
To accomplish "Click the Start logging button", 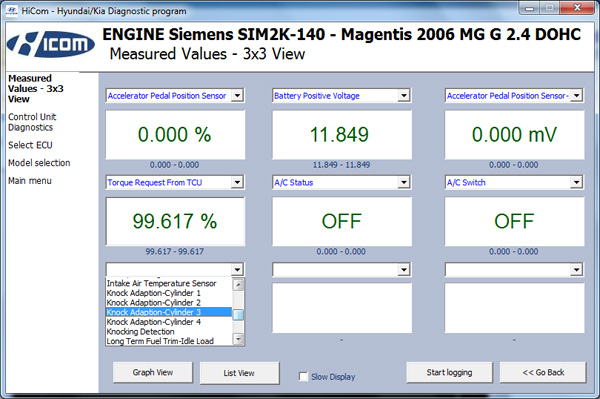I will (449, 372).
